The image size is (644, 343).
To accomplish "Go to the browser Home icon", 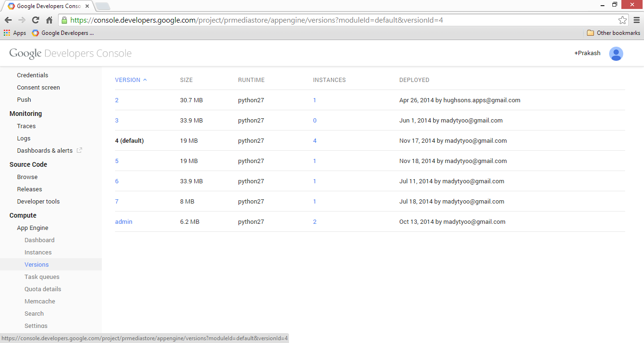I will tap(49, 20).
